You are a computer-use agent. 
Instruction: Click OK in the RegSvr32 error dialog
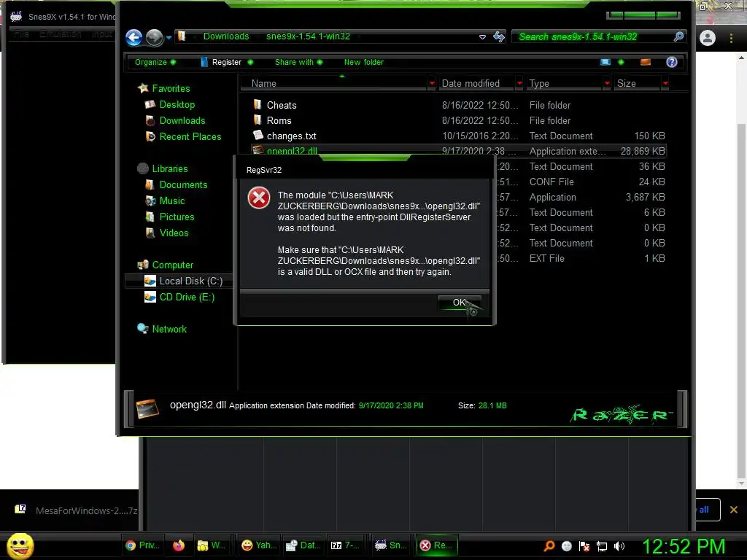point(460,303)
